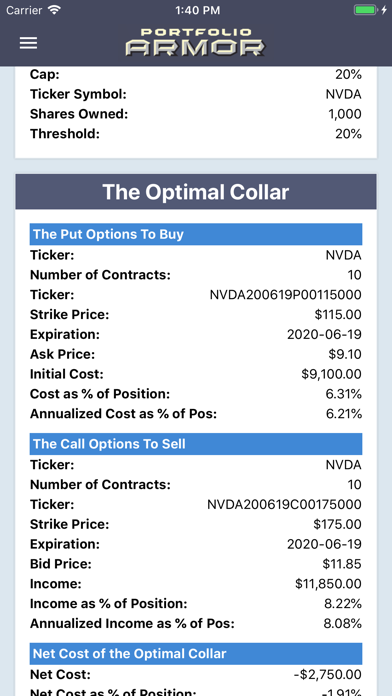Open the hamburger menu icon
The width and height of the screenshot is (392, 696).
pos(28,43)
